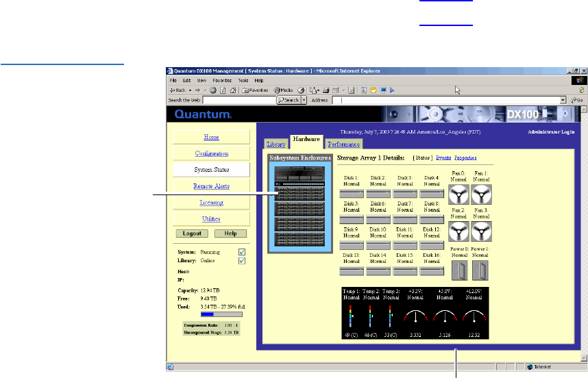Click the Power 0 supply icon
The image size is (588, 378).
click(459, 270)
